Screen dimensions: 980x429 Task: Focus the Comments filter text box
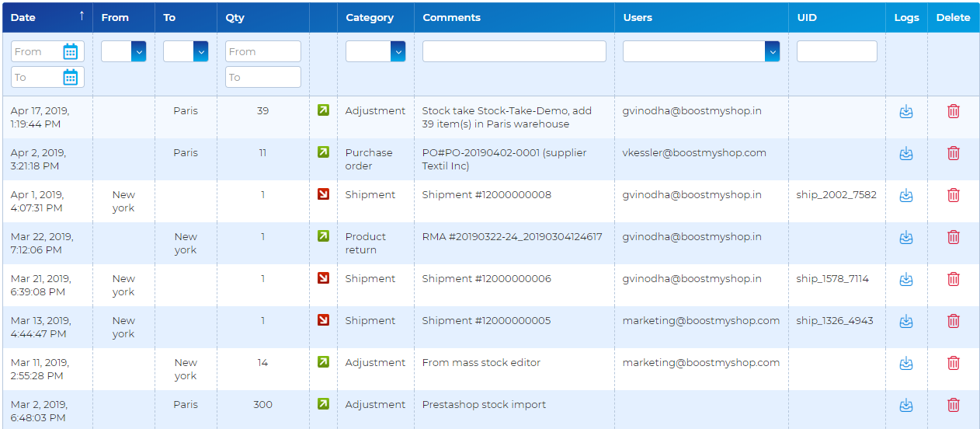pyautogui.click(x=514, y=51)
